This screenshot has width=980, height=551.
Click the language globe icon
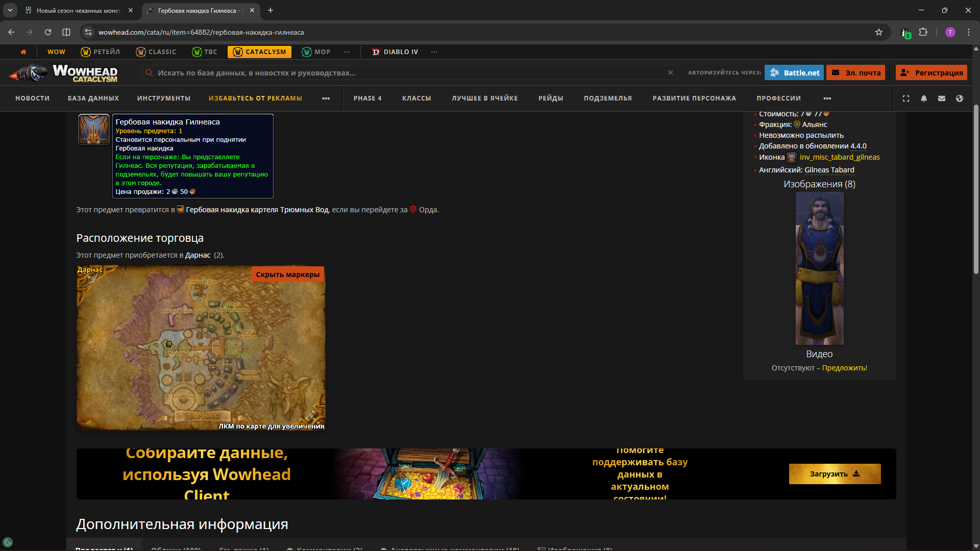point(960,98)
